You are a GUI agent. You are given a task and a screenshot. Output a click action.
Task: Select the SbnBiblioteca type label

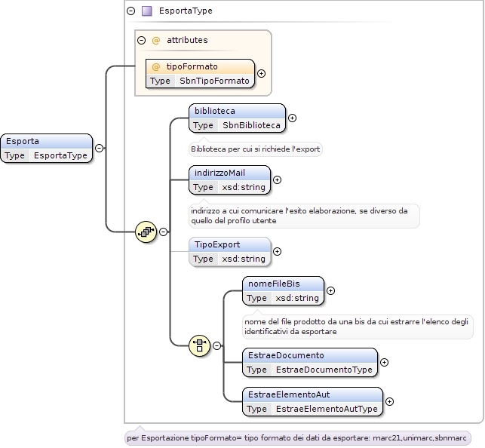(251, 125)
